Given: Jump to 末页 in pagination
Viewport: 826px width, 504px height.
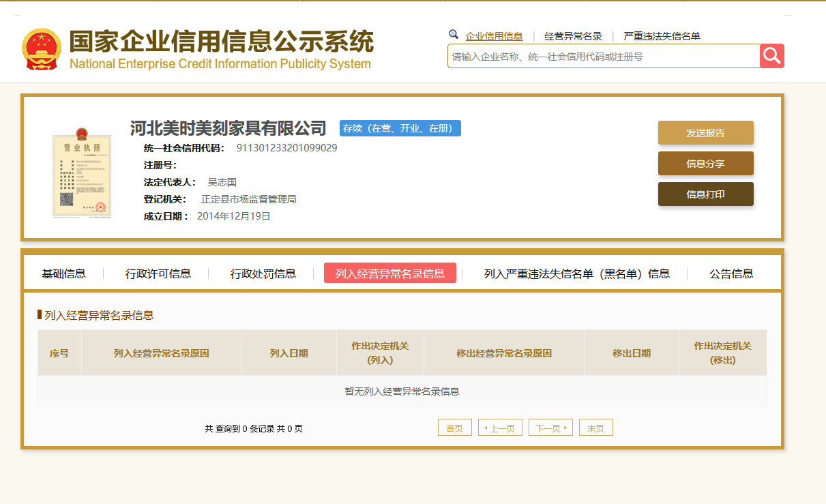Looking at the screenshot, I should coord(595,428).
